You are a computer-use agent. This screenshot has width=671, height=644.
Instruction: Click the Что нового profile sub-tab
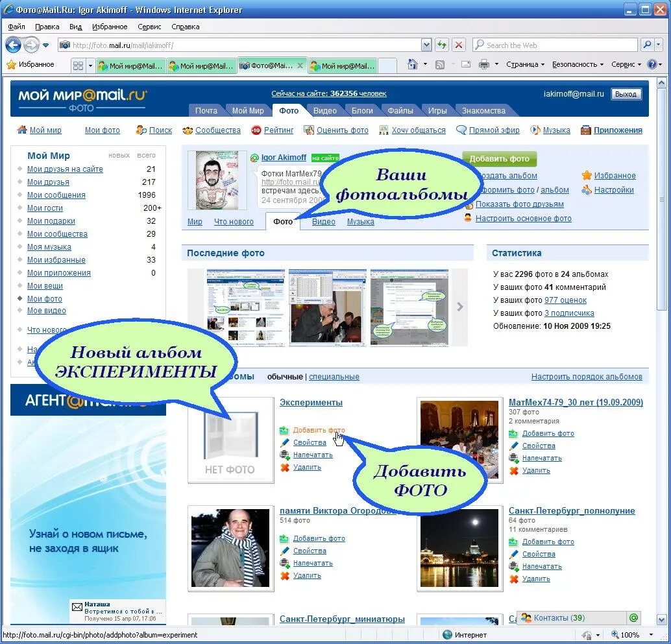[234, 222]
